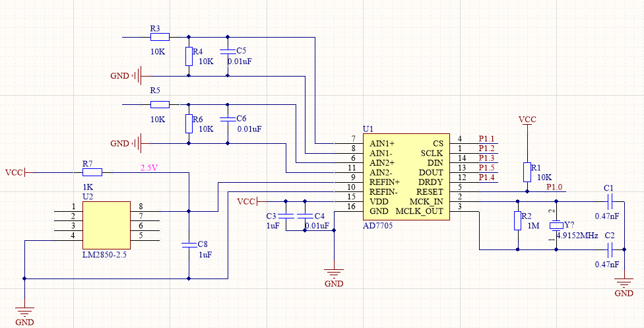The height and width of the screenshot is (328, 644).
Task: Click the AIN1- pin name
Action: tap(381, 153)
